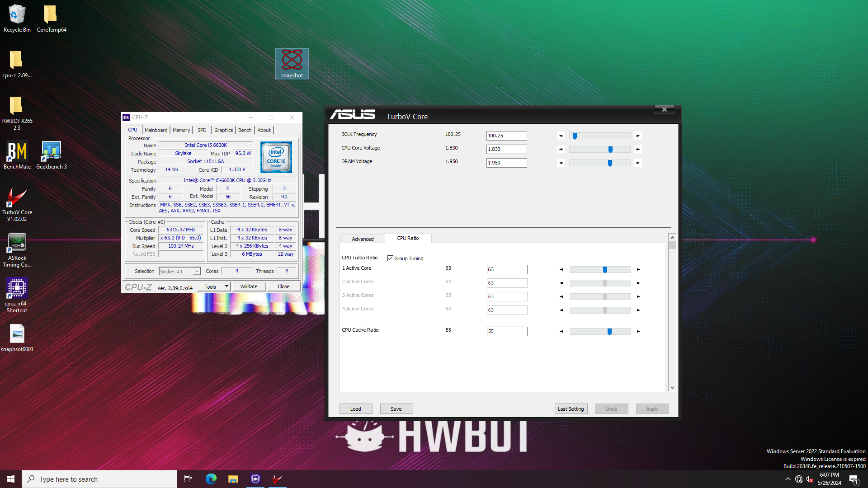Open the Memory tab in CPU-Z
868x488 pixels.
pos(181,130)
